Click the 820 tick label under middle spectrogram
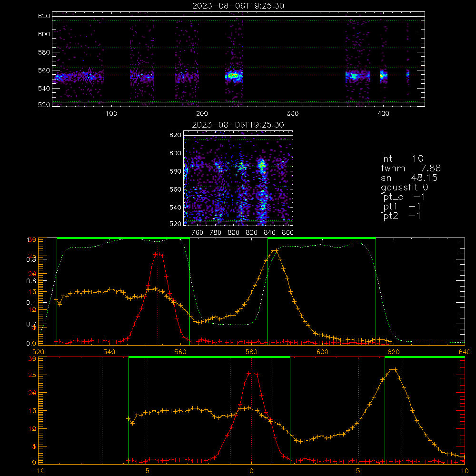This screenshot has height=476, width=476. pos(252,233)
